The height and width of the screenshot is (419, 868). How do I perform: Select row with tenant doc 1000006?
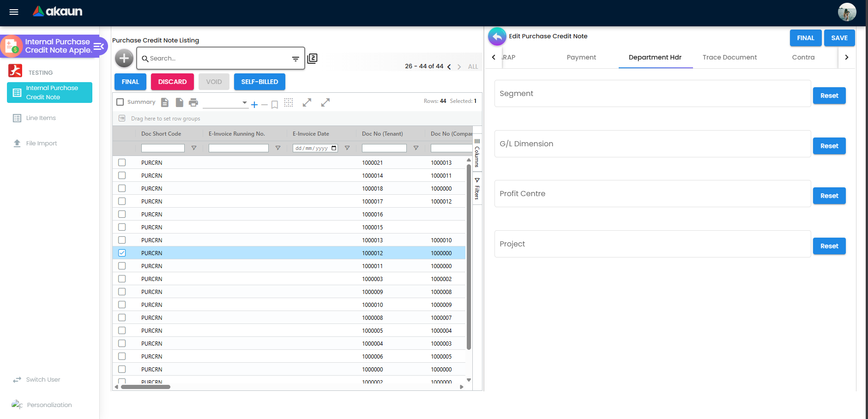122,356
